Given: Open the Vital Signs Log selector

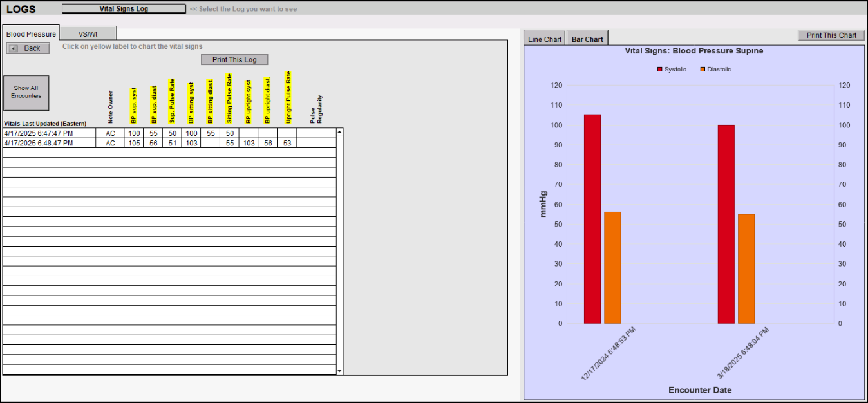Looking at the screenshot, I should click(124, 9).
